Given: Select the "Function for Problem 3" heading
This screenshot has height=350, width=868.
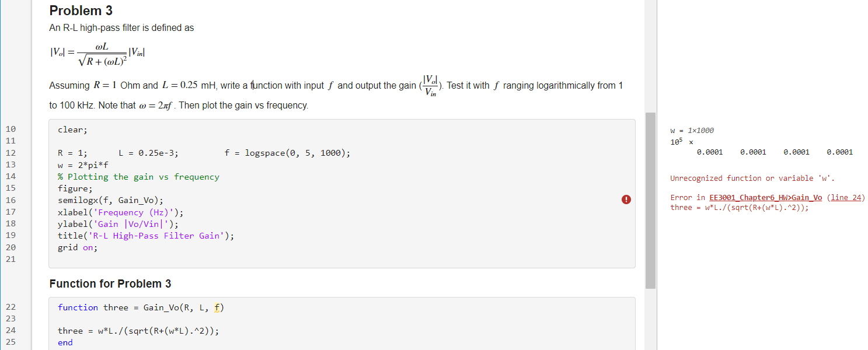Looking at the screenshot, I should pyautogui.click(x=110, y=283).
